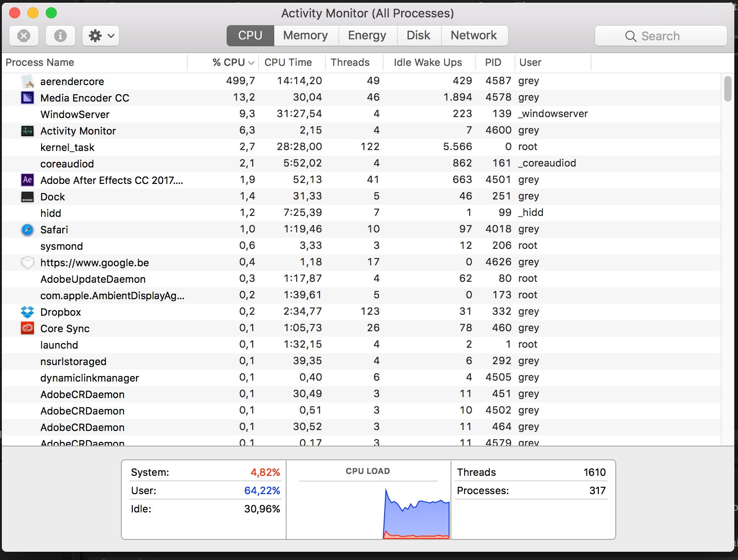
Task: Open the gear action menu dropdown
Action: (x=101, y=36)
